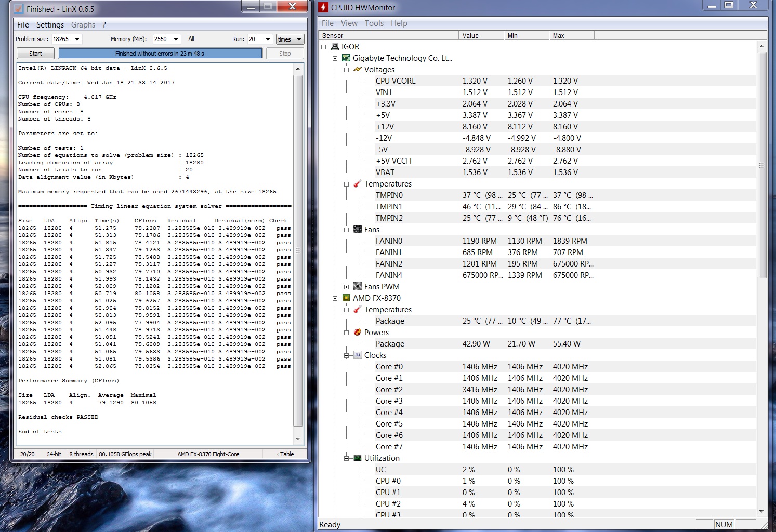Open the Tools menu in HWMonitor
Screen dimensions: 776x532
click(x=374, y=23)
